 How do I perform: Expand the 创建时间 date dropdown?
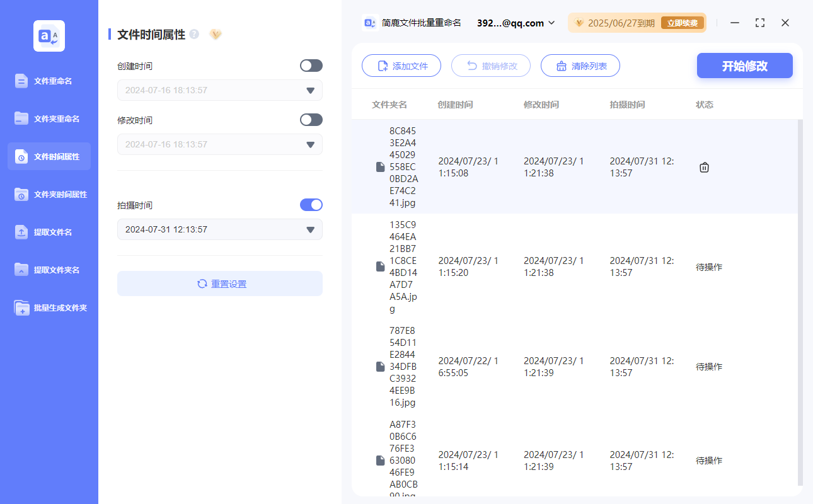[x=309, y=90]
